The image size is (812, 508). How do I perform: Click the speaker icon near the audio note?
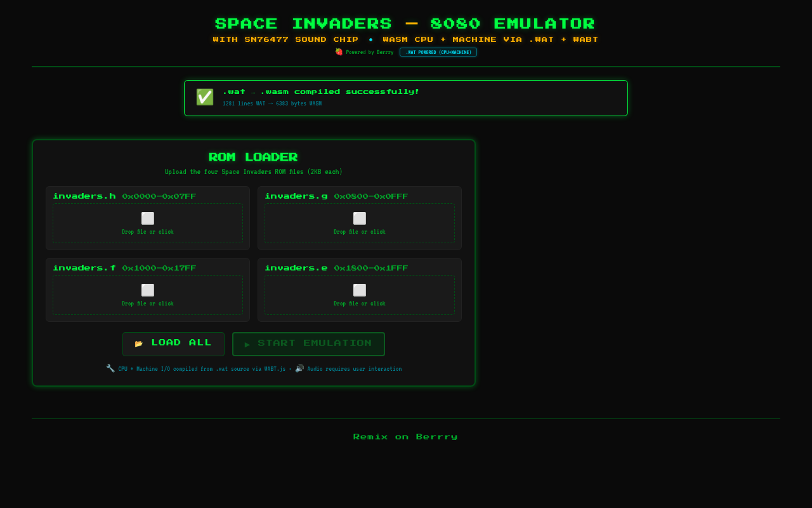(299, 368)
